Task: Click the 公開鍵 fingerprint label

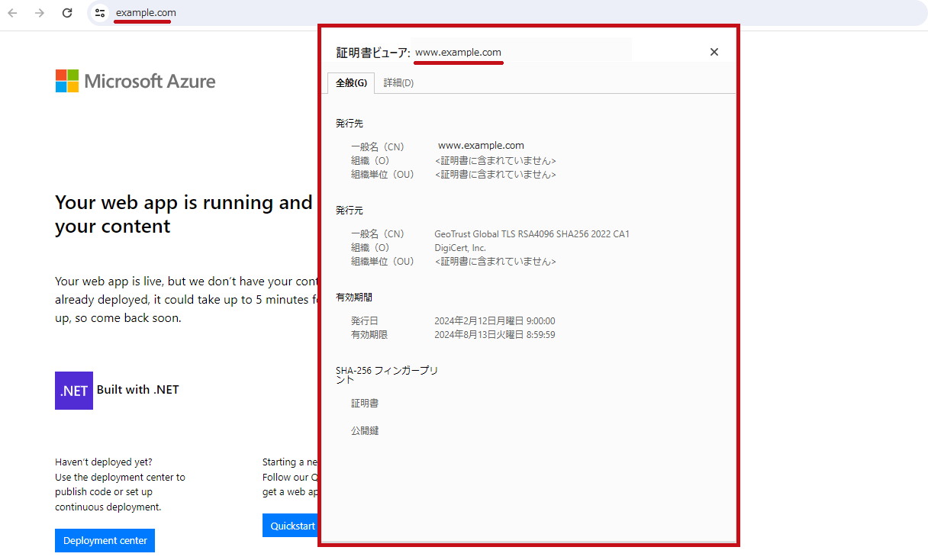Action: [x=365, y=430]
